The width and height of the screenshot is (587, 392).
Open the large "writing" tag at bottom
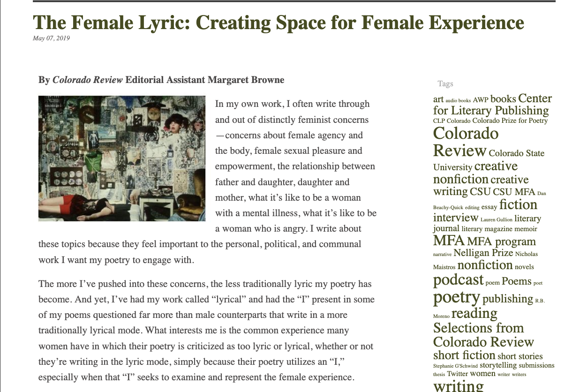pyautogui.click(x=458, y=386)
